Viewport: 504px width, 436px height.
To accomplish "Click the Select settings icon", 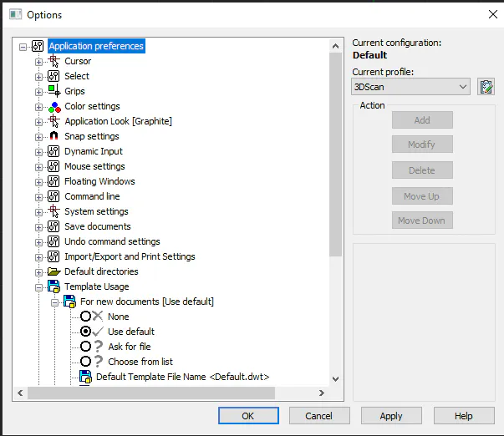I will tap(53, 76).
